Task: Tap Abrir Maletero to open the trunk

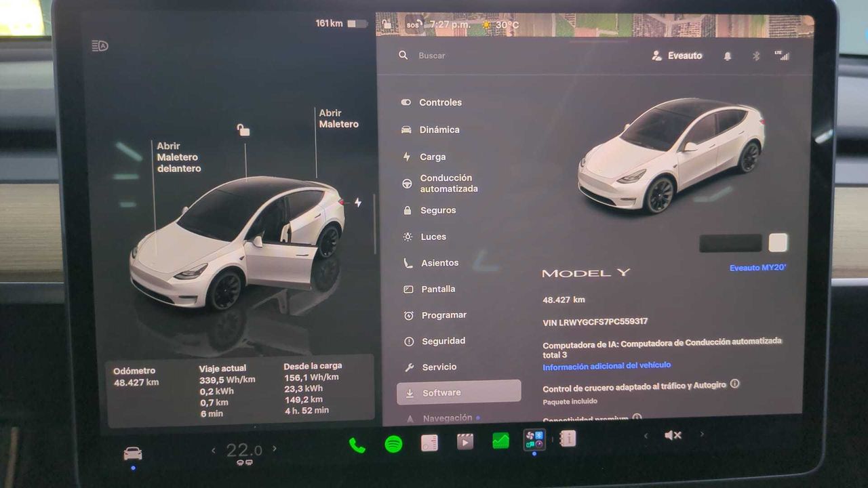Action: (338, 119)
